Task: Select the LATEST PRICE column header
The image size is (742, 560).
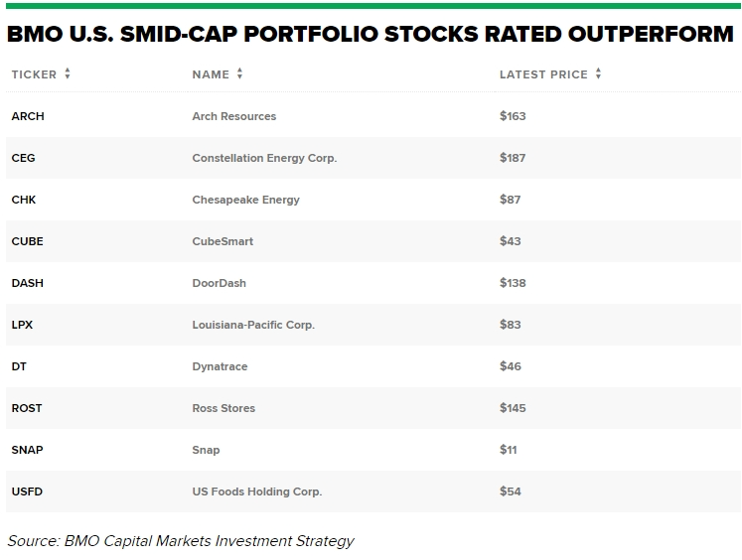Action: (x=543, y=74)
